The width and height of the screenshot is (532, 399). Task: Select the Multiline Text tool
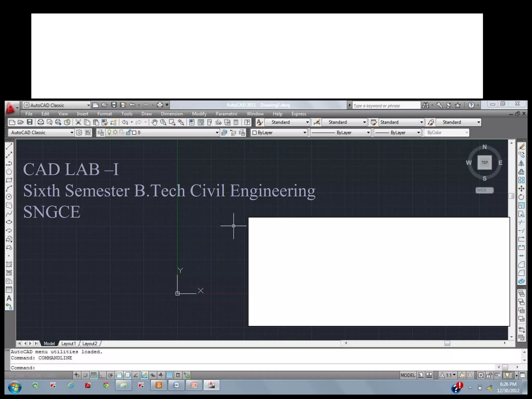9,298
